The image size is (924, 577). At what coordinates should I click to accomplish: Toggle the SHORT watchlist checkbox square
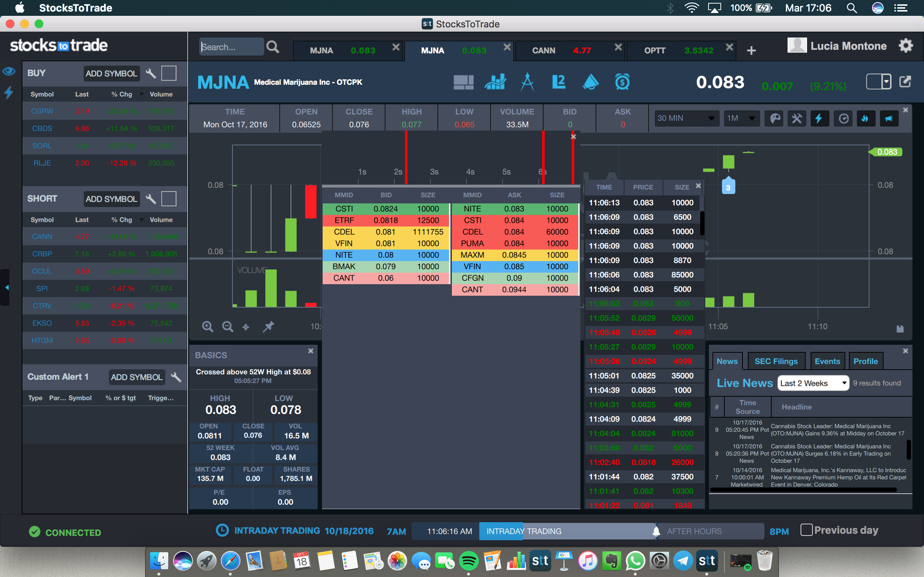click(169, 199)
